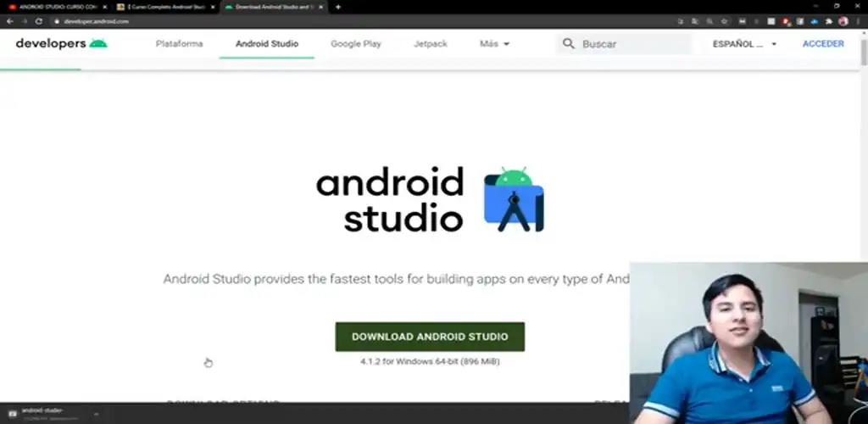
Task: Open the ESPAÑOL language dropdown
Action: (x=744, y=44)
